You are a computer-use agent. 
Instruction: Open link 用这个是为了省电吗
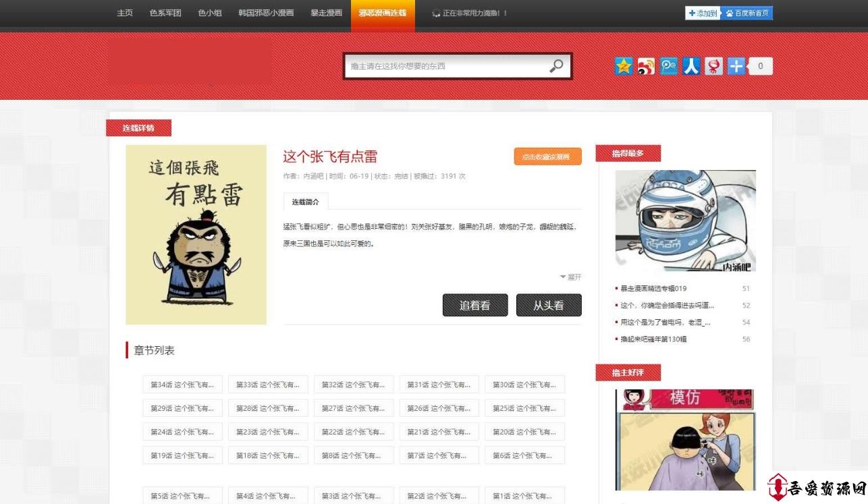665,323
